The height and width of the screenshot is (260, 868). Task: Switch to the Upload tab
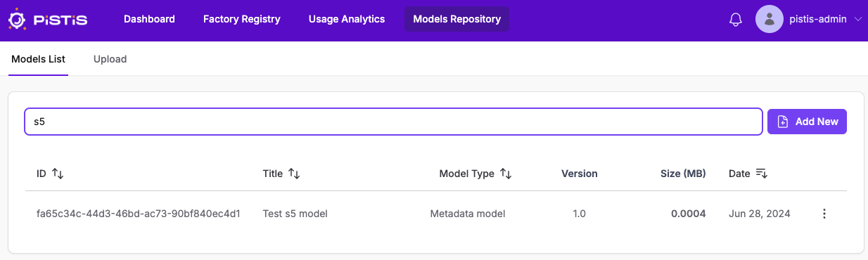pyautogui.click(x=110, y=59)
